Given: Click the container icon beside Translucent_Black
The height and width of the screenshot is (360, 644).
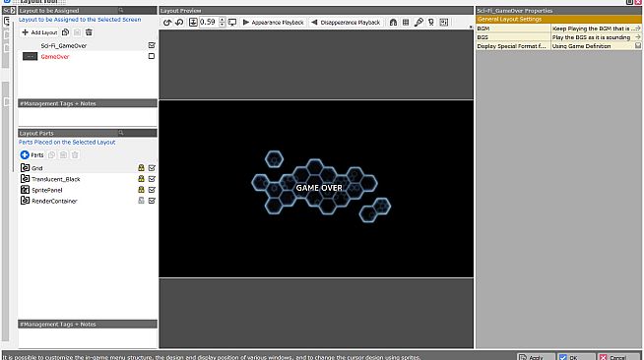Looking at the screenshot, I should click(25, 179).
